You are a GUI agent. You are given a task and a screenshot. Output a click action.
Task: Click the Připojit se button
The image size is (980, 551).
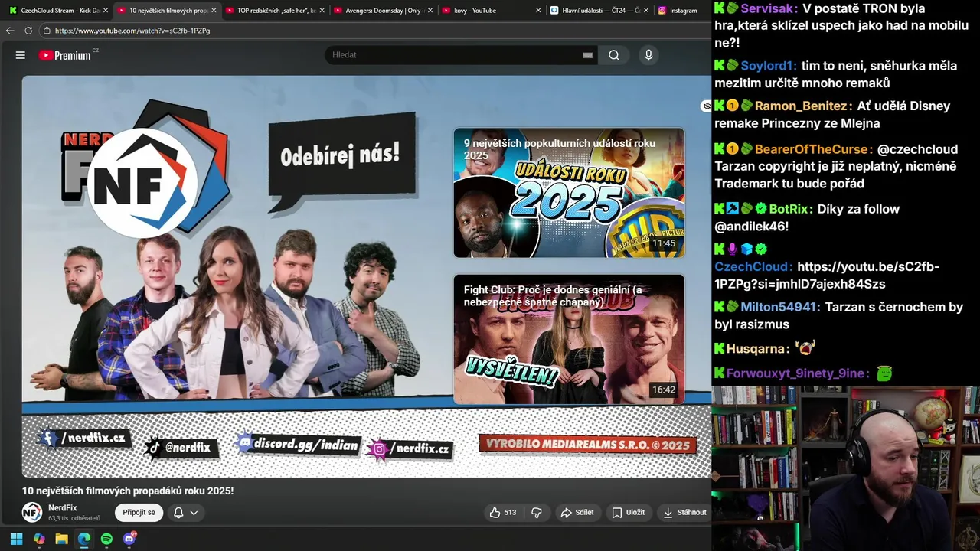coord(139,512)
